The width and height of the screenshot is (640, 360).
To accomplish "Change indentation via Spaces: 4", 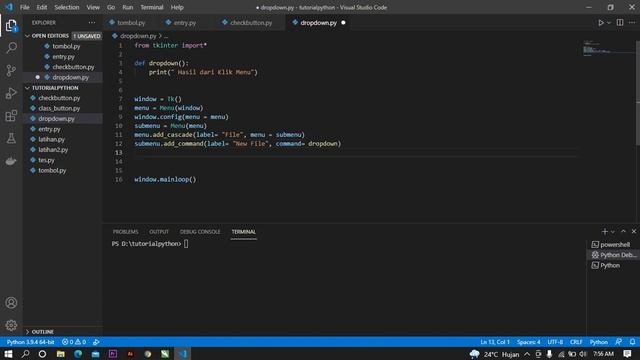I will tap(528, 342).
